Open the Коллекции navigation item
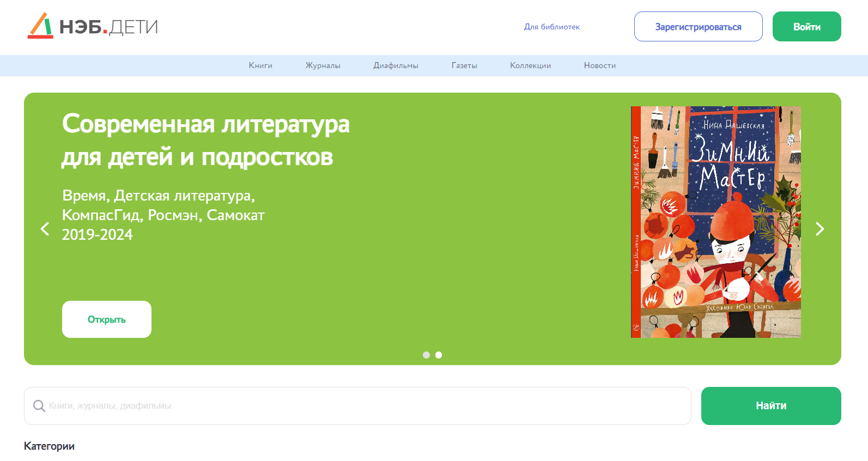The image size is (868, 461). click(x=530, y=65)
